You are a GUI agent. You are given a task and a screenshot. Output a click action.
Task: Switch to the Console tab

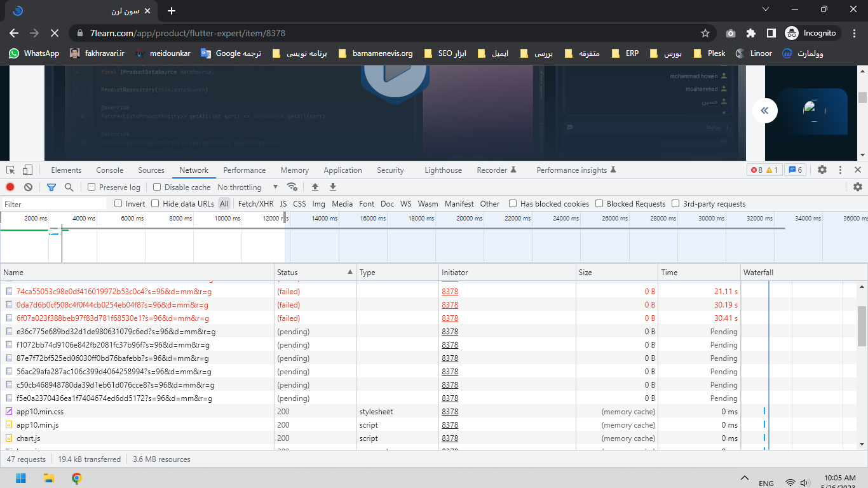[110, 170]
